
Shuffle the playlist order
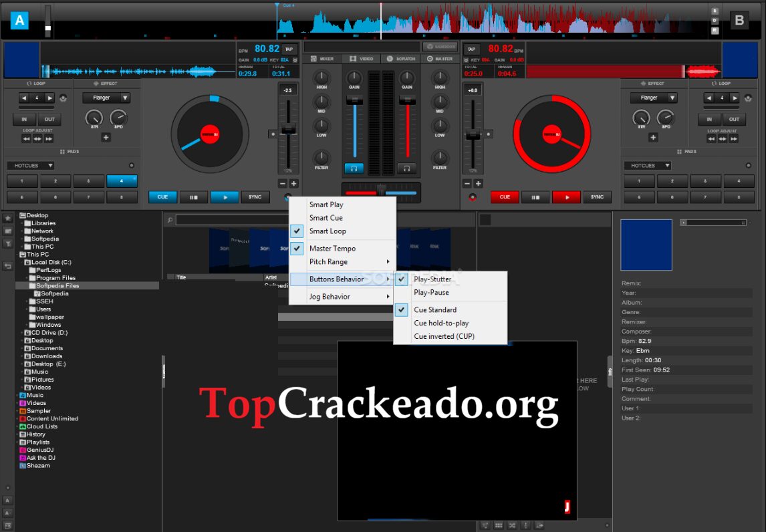(512, 525)
